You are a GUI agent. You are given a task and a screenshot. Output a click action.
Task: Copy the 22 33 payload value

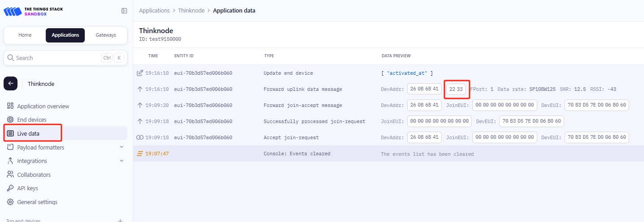(x=456, y=89)
